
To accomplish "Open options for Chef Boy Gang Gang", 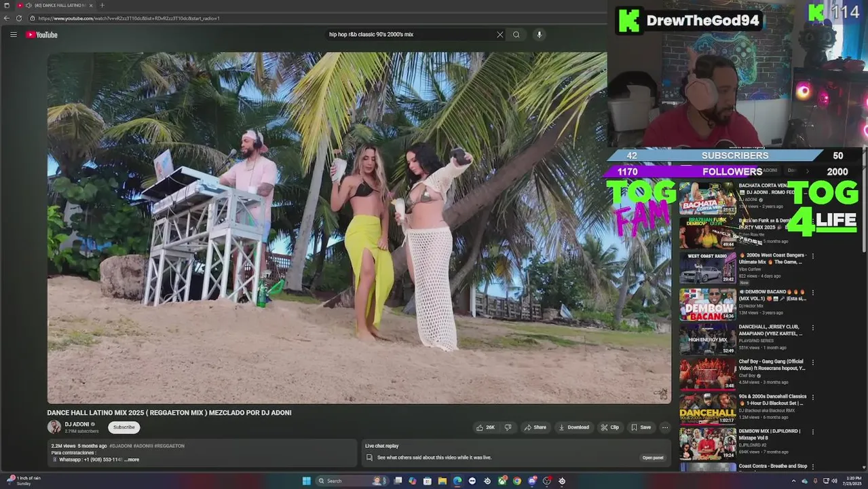I will (813, 363).
